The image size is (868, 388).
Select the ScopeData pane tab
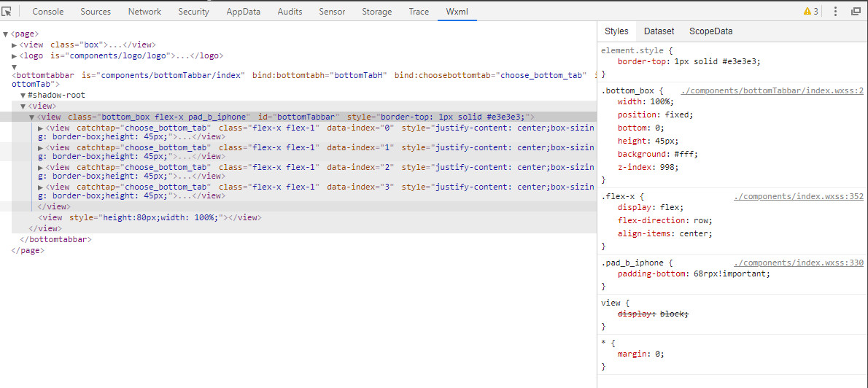(x=710, y=31)
